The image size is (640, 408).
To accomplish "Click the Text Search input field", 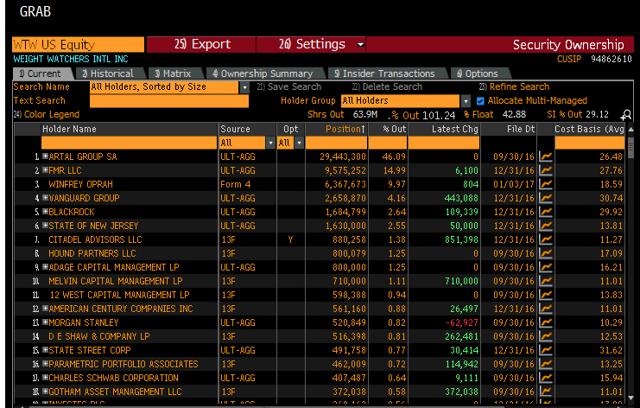I will (169, 101).
